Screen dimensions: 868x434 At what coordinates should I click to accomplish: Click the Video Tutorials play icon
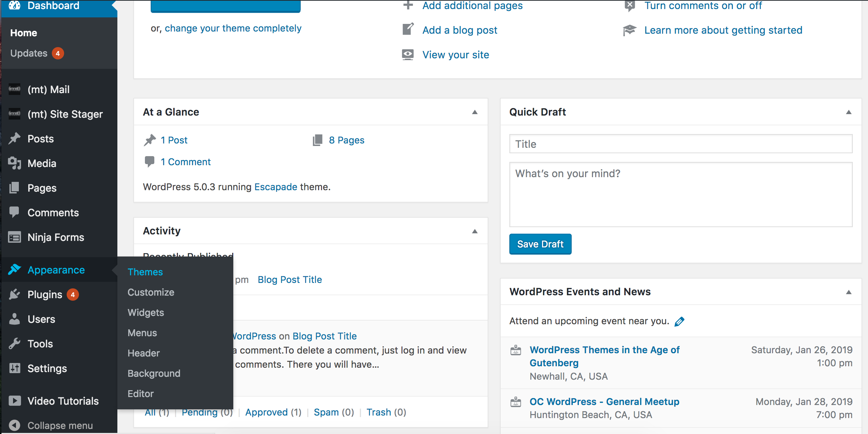(x=14, y=401)
